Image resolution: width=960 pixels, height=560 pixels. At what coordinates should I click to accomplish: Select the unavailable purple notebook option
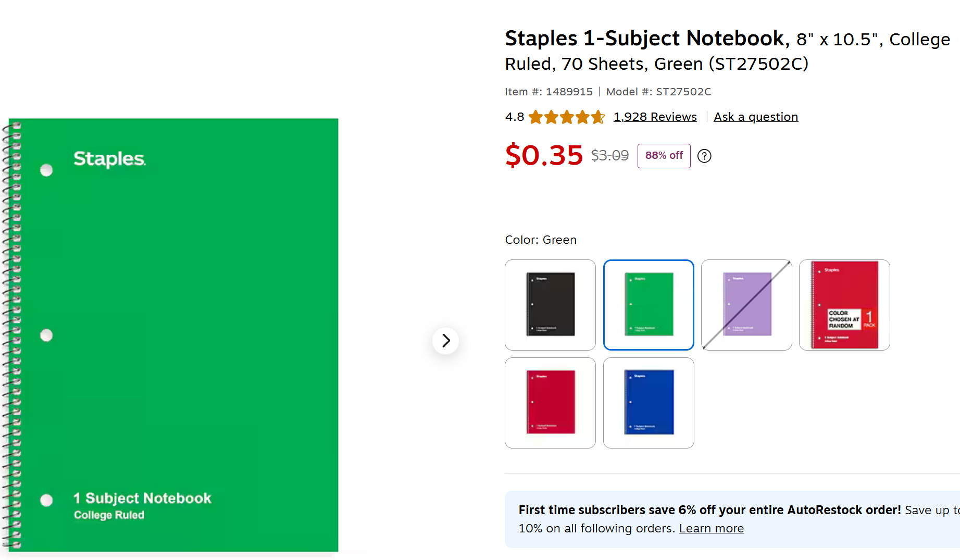[746, 305]
